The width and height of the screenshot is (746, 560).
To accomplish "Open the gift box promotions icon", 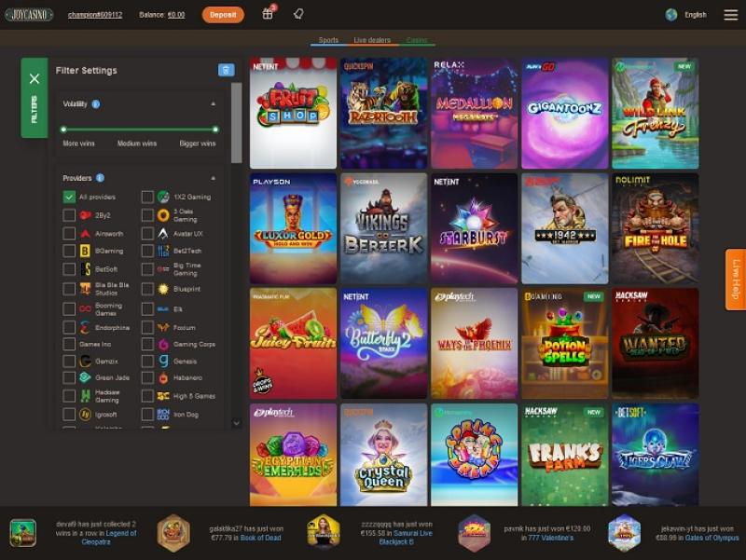I will pyautogui.click(x=268, y=14).
